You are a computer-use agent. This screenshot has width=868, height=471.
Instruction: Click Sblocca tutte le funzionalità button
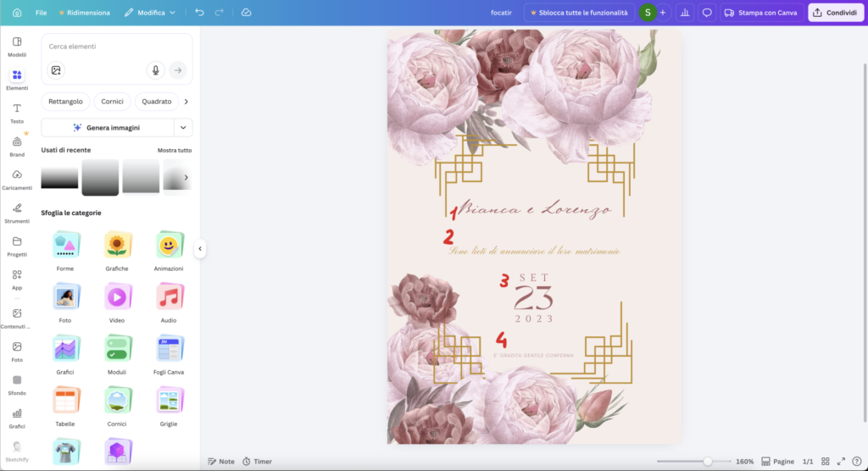point(579,12)
